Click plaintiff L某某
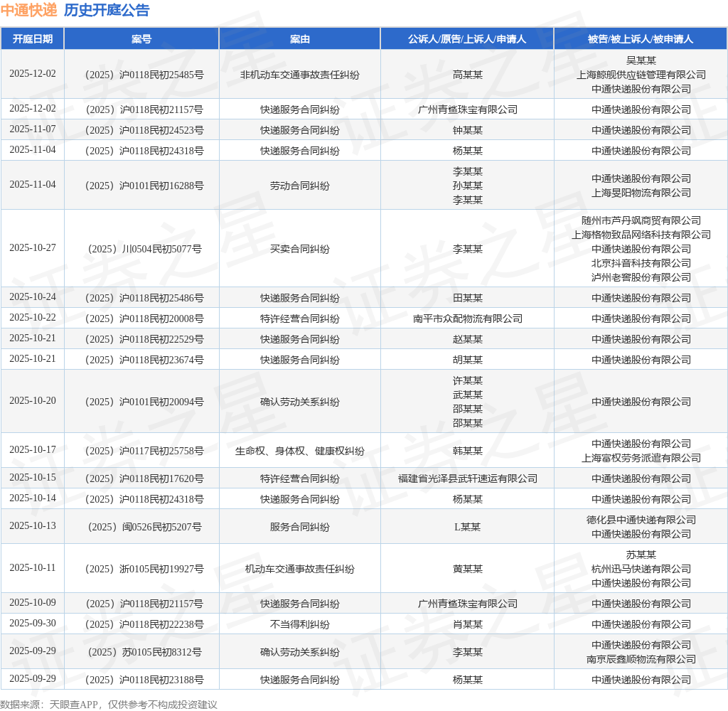The height and width of the screenshot is (711, 728). click(x=468, y=527)
